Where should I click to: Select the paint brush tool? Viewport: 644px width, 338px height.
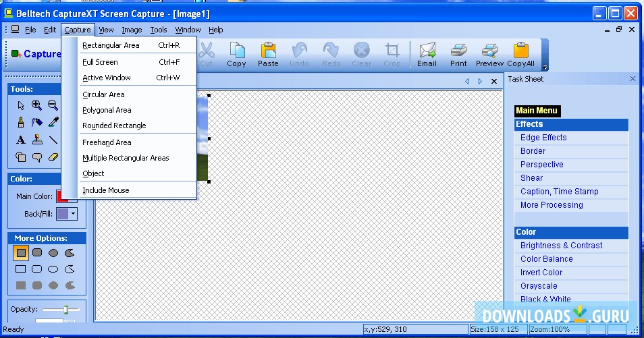[20, 122]
